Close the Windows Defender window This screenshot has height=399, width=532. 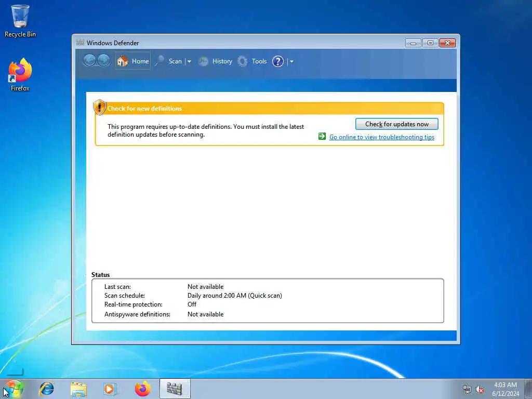[x=447, y=43]
